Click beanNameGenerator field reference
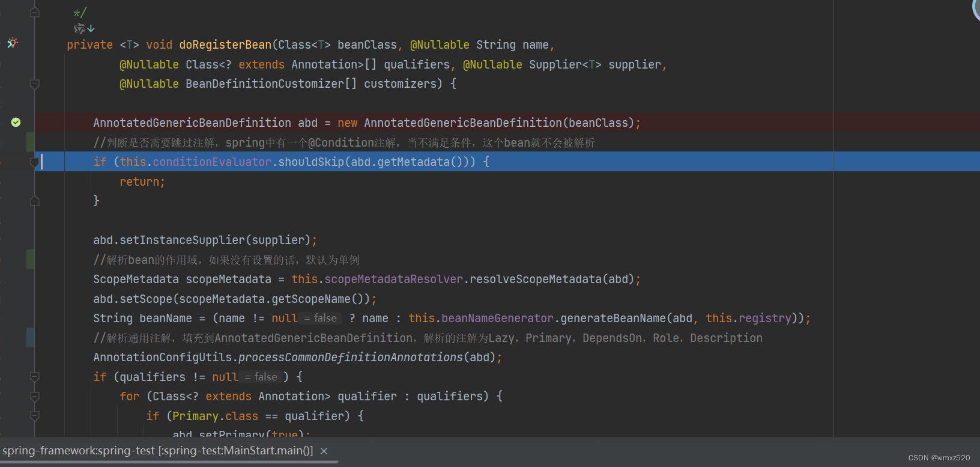The image size is (980, 467). click(x=497, y=319)
